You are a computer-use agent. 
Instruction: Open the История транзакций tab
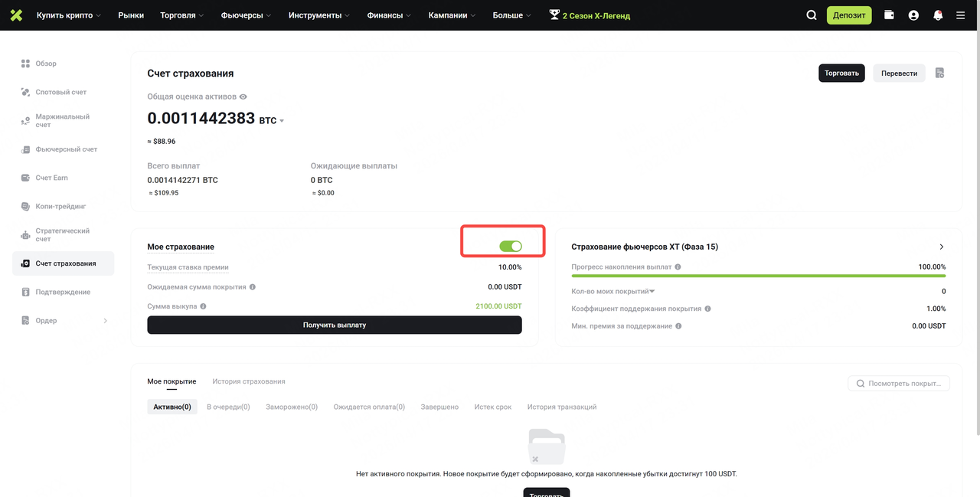(562, 407)
